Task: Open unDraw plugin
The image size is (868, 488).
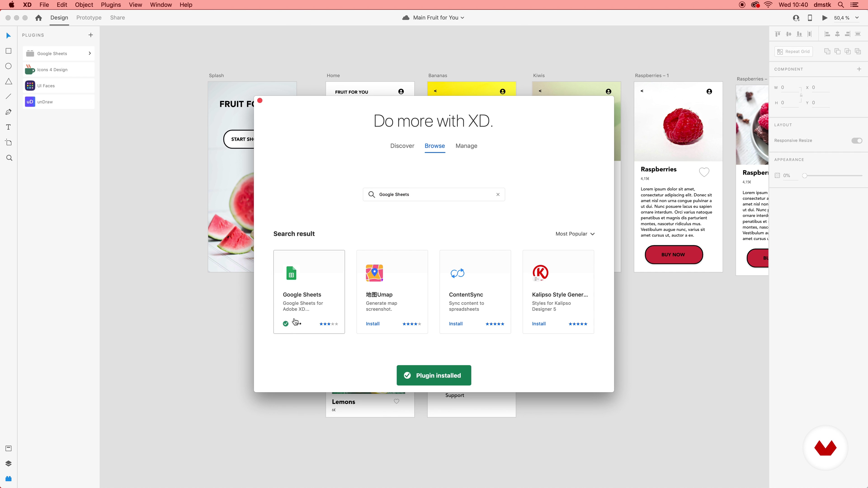Action: (59, 102)
